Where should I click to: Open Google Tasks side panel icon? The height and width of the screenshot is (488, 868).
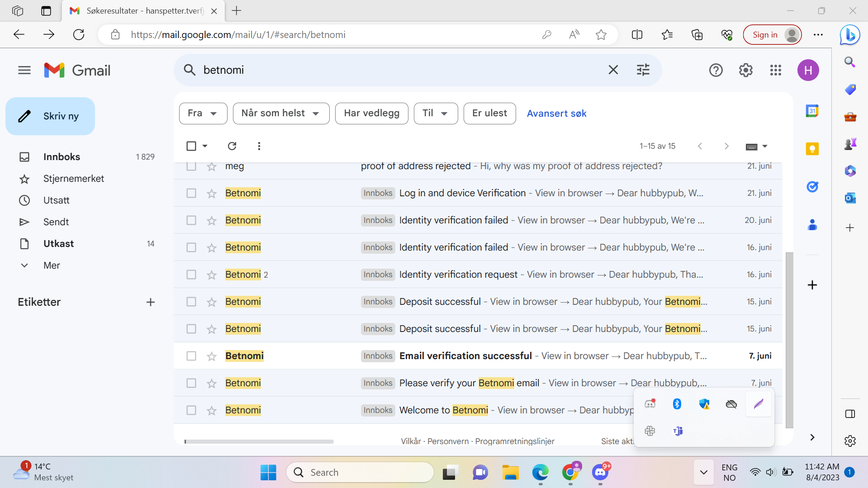coord(812,186)
